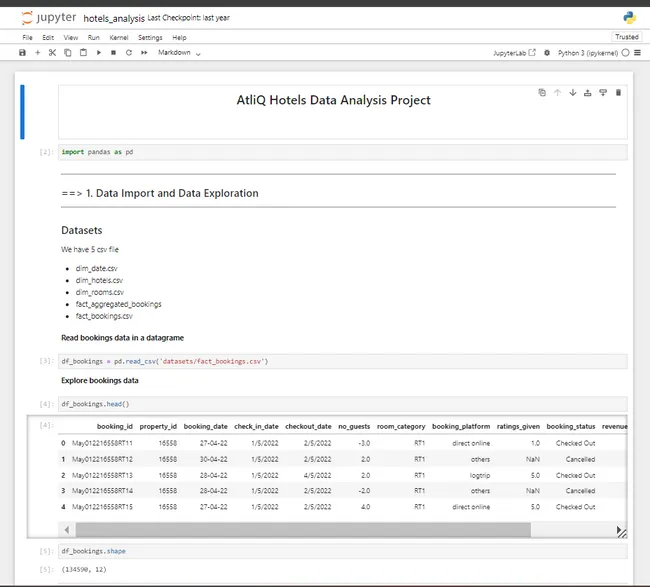Select fact_aggregated_bookings list item
650x587 pixels.
click(119, 304)
